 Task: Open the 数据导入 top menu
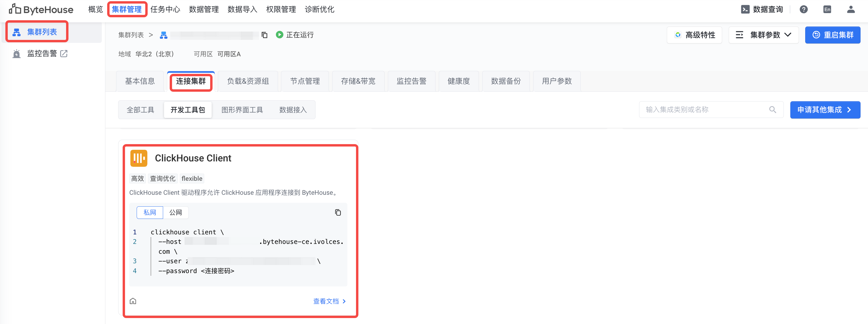(242, 10)
